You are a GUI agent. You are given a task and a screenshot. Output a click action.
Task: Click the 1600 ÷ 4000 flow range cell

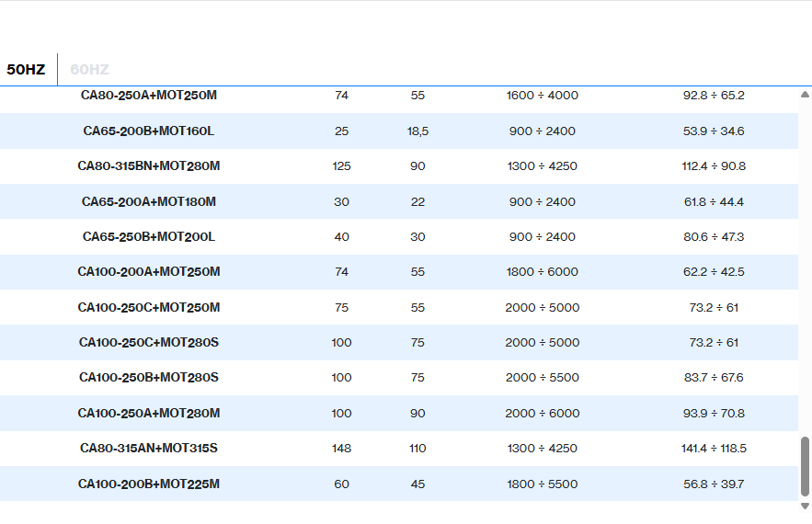point(542,96)
